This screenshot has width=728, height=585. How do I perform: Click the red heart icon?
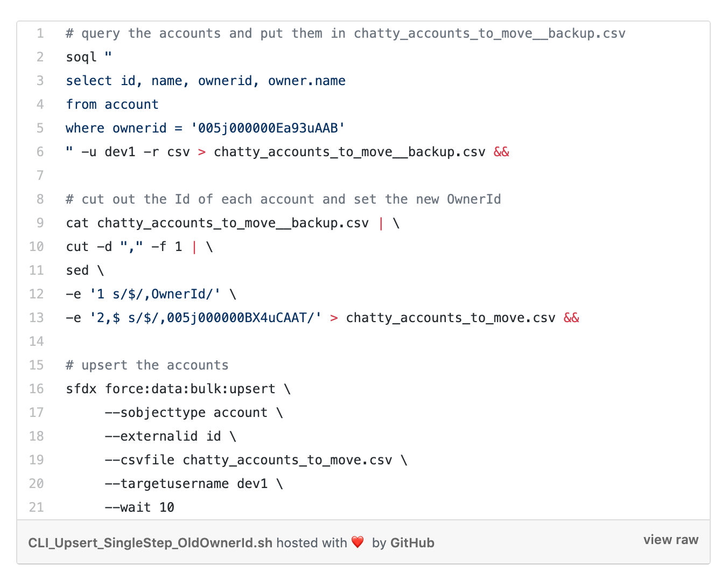[358, 542]
